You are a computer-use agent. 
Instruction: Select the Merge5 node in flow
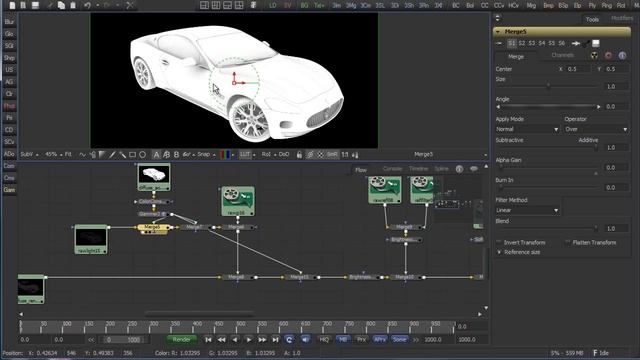[x=152, y=227]
